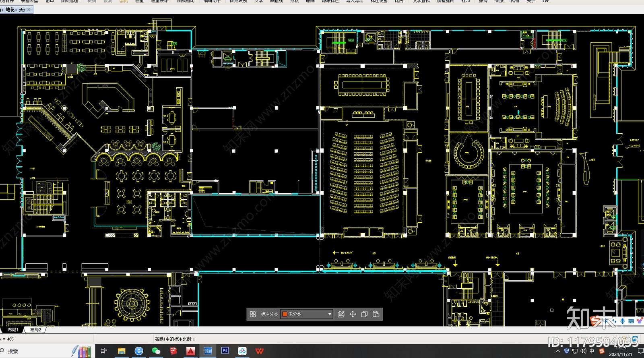Open Task View on the taskbar

(x=103, y=351)
